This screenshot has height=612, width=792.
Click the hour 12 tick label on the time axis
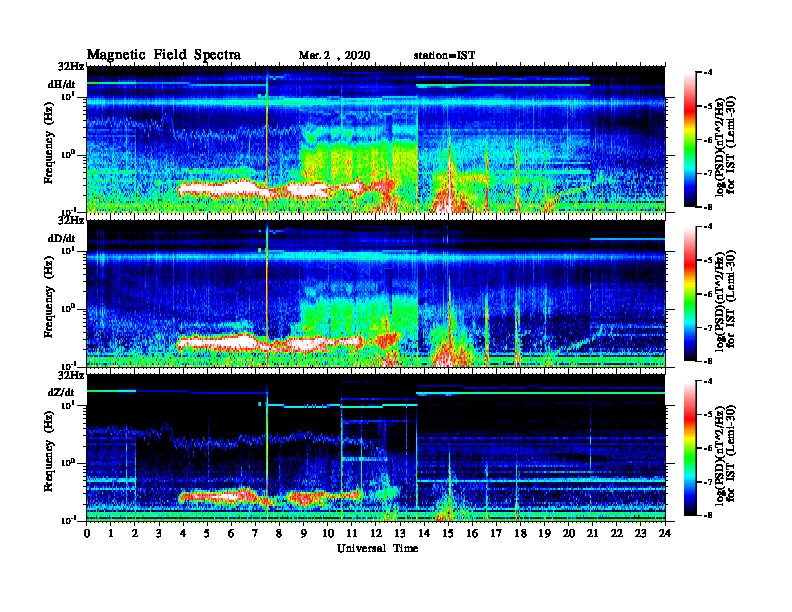click(376, 534)
